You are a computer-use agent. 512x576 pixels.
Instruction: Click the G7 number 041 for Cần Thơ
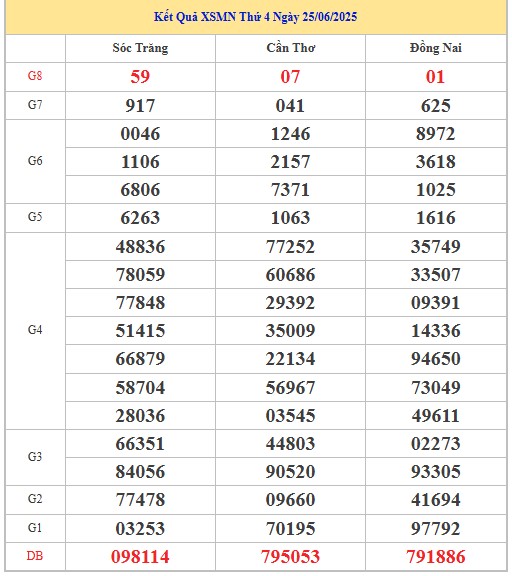pyautogui.click(x=290, y=106)
